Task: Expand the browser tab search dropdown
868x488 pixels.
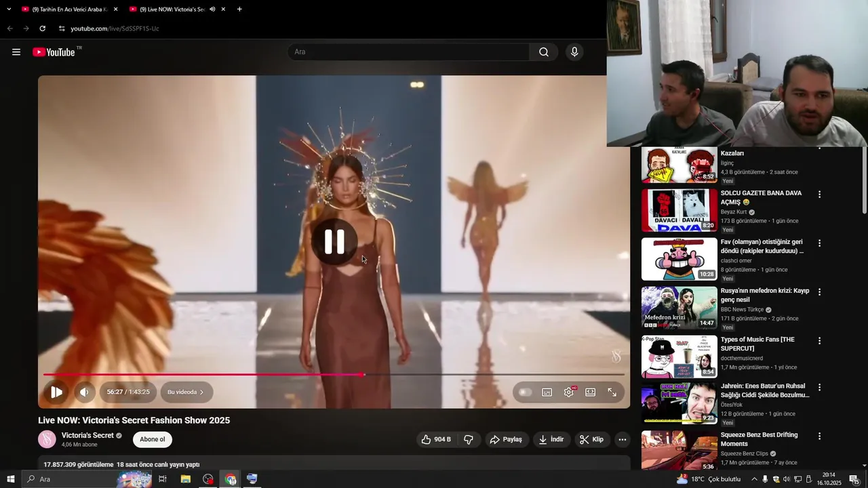Action: [9, 9]
